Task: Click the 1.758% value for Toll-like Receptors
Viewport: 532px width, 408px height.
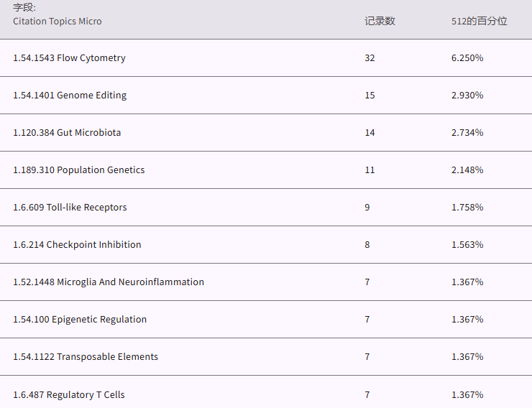Action: pos(467,208)
